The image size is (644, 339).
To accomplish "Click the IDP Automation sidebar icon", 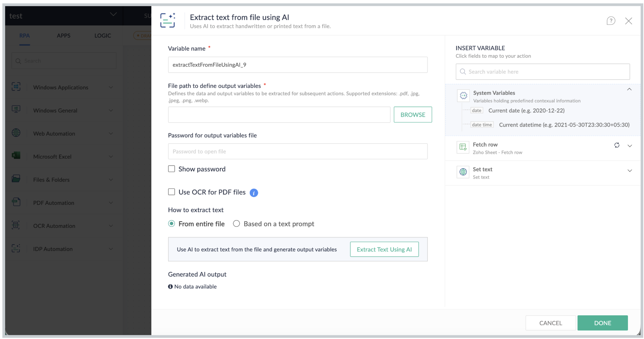I will [x=16, y=248].
